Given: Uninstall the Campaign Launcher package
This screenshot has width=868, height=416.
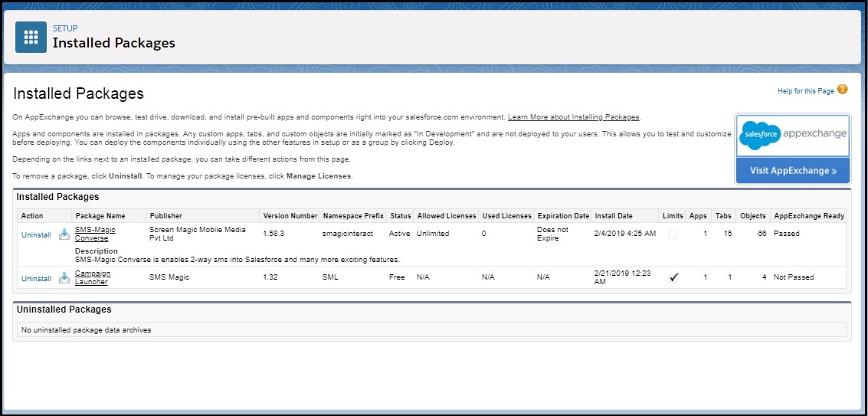Looking at the screenshot, I should point(36,279).
